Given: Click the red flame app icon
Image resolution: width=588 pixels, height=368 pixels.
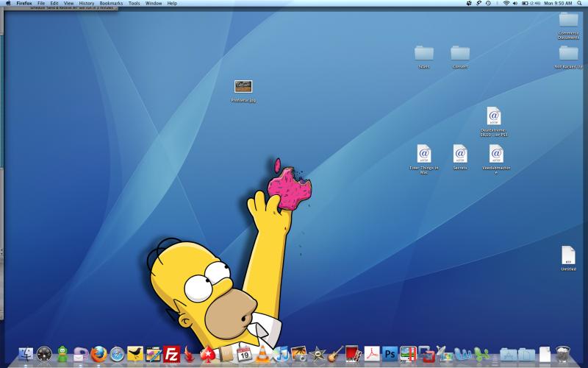Looking at the screenshot, I should click(x=189, y=354).
